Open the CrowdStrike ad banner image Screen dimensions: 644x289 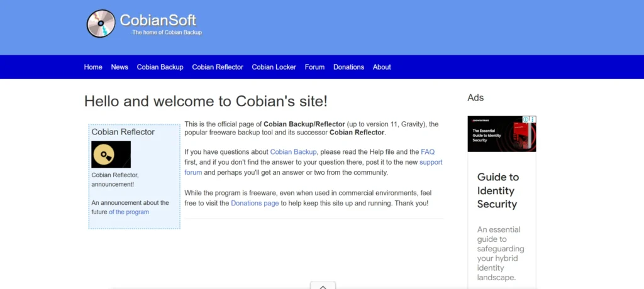(501, 134)
